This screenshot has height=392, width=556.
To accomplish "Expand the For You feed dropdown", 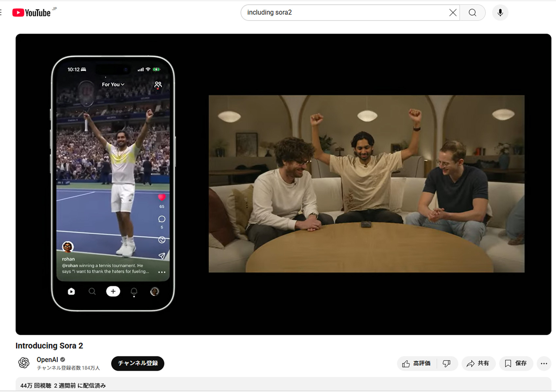I will (x=113, y=85).
